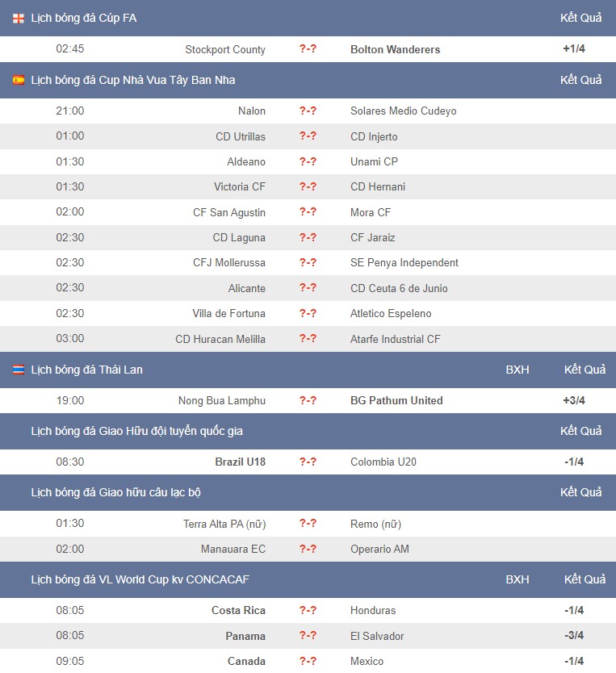This screenshot has width=616, height=673.
Task: Open the Lịch bóng đá Thái Lan heading
Action: coord(86,370)
